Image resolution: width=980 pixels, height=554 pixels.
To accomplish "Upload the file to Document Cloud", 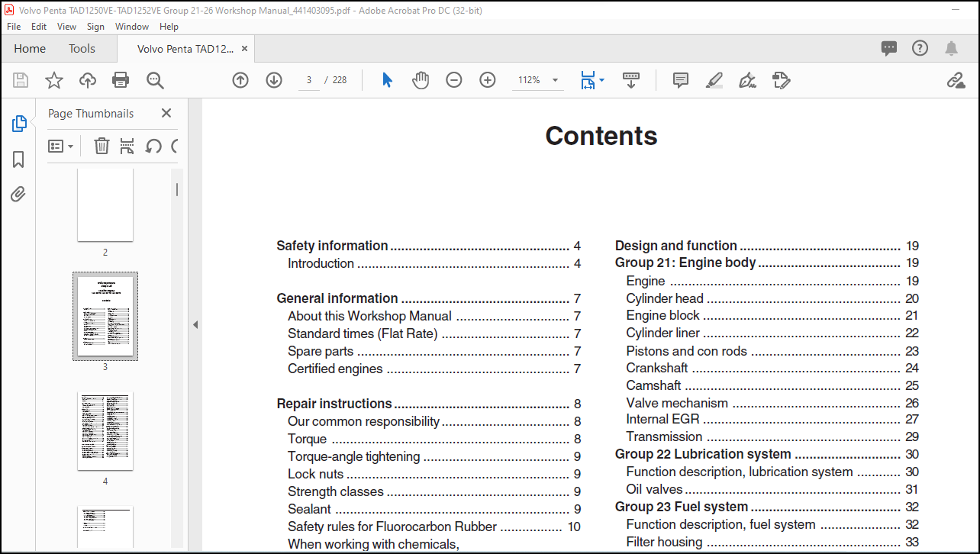I will coord(88,80).
